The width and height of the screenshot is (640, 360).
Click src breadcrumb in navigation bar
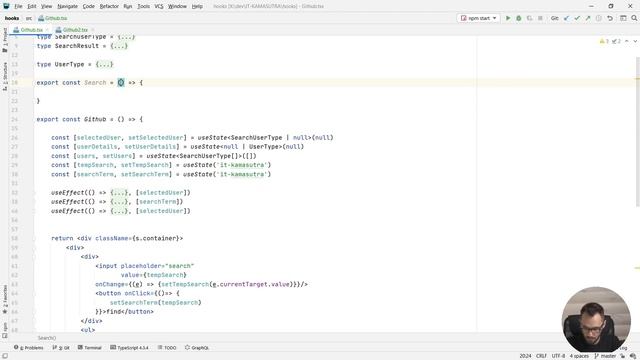pos(29,18)
